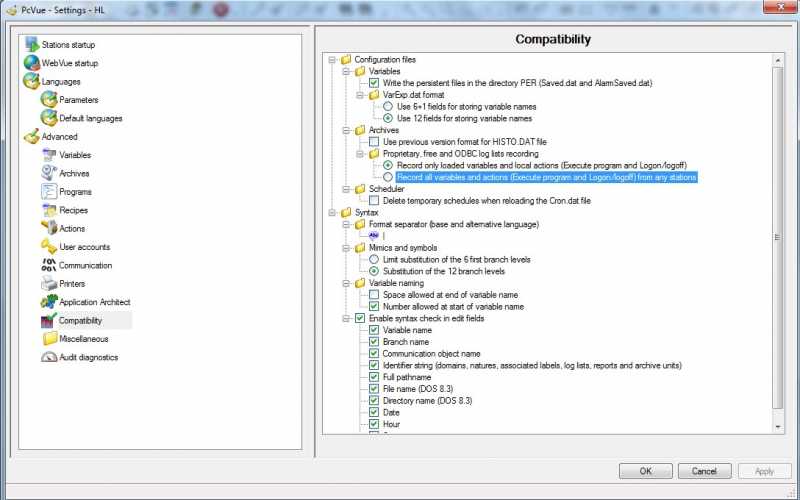Toggle Space allowed at end of variable name
Viewport: 800px width, 500px height.
[x=374, y=295]
